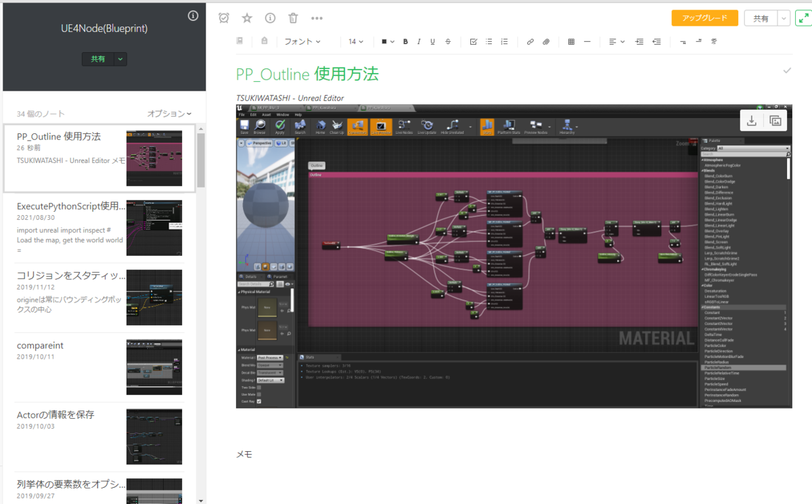Open the 列挙体の要素数をオプシ note
This screenshot has height=504, width=812.
99,488
